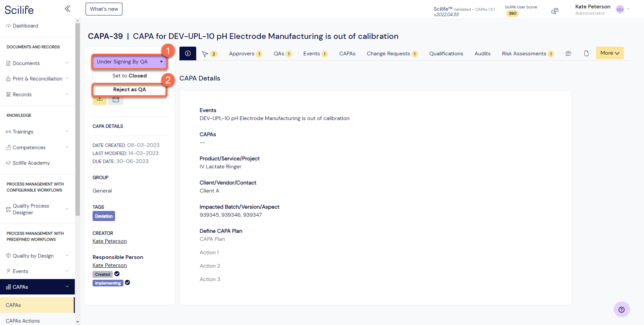Click the Scilife Academy graduation icon
644x325 pixels.
tap(8, 163)
